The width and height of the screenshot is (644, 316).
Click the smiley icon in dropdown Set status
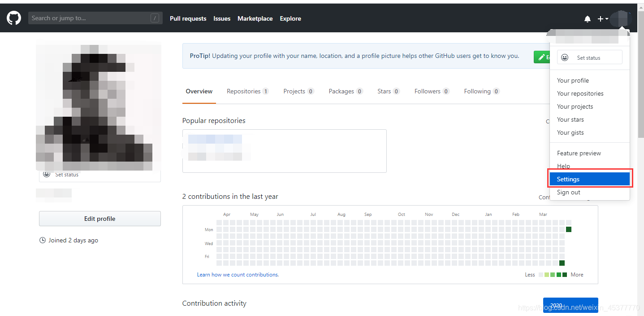coord(565,57)
